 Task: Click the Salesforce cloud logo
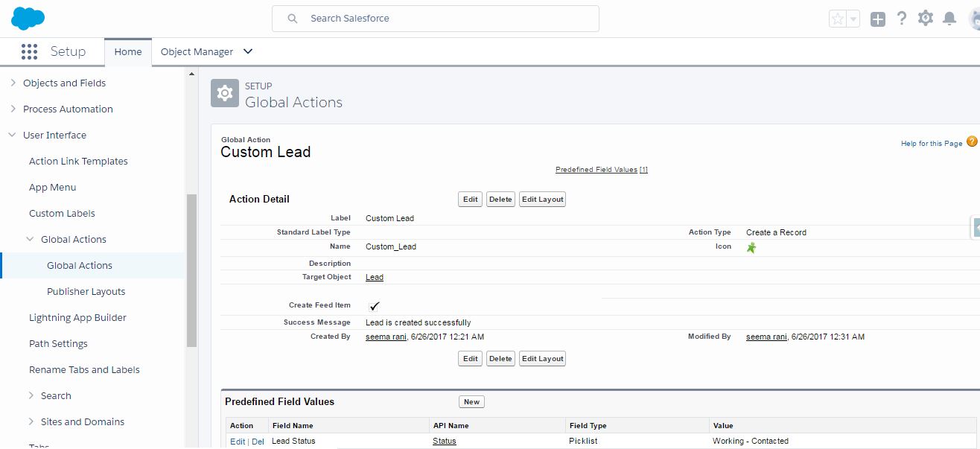tap(28, 18)
